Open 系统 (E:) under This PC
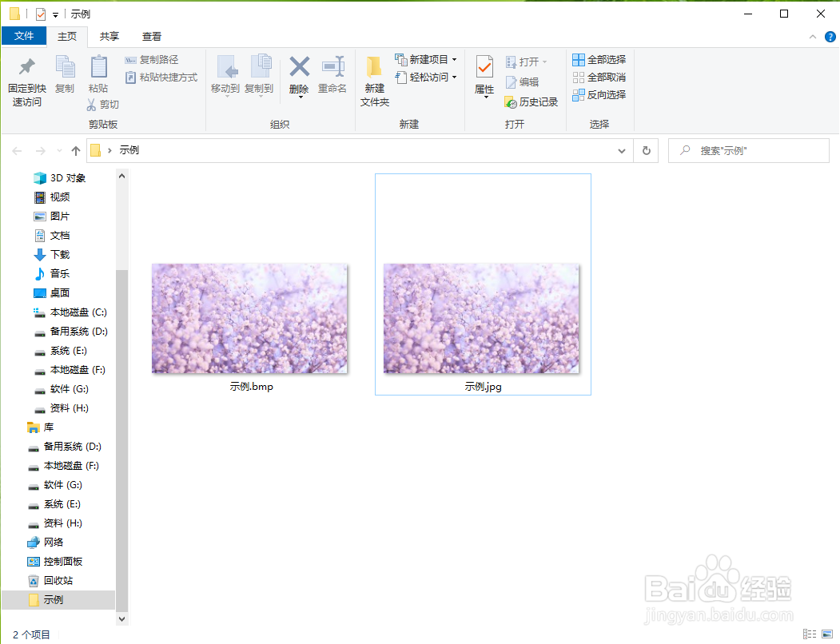This screenshot has width=840, height=644. pos(61,351)
